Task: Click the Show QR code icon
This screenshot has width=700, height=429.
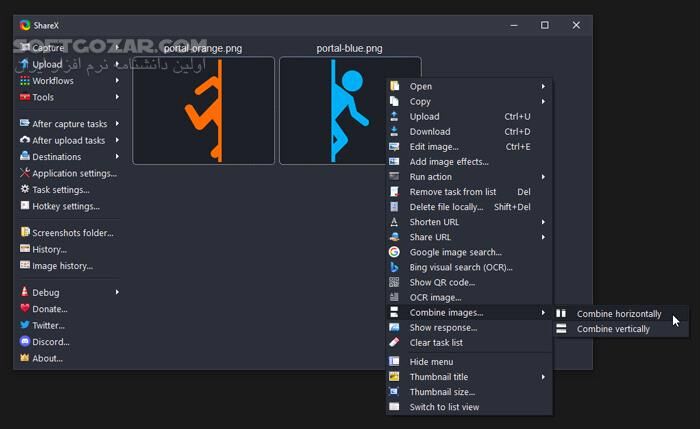Action: (395, 282)
